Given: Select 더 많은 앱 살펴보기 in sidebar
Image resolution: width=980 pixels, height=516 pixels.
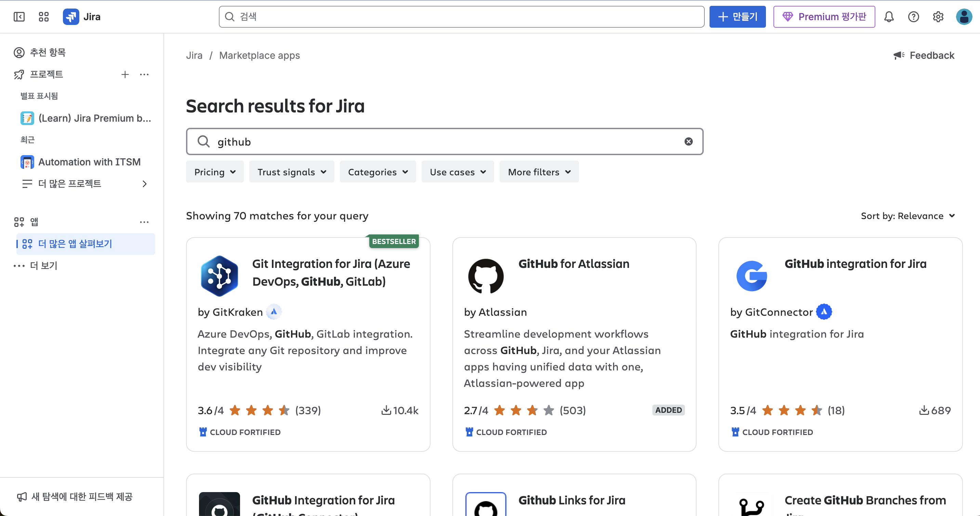Looking at the screenshot, I should click(75, 244).
